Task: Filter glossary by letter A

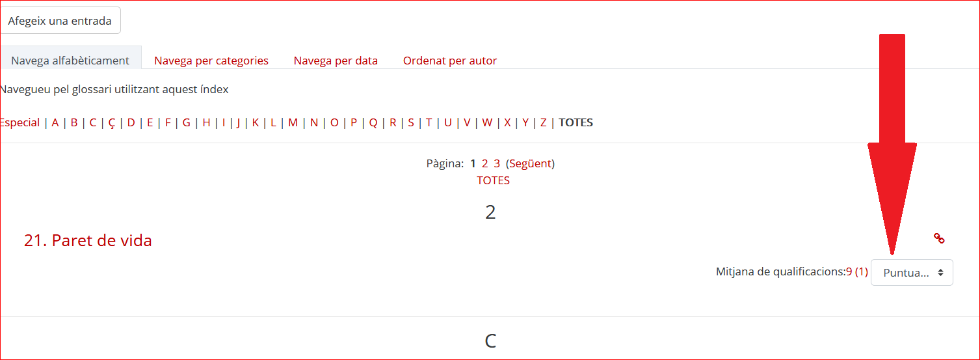Action: click(55, 122)
